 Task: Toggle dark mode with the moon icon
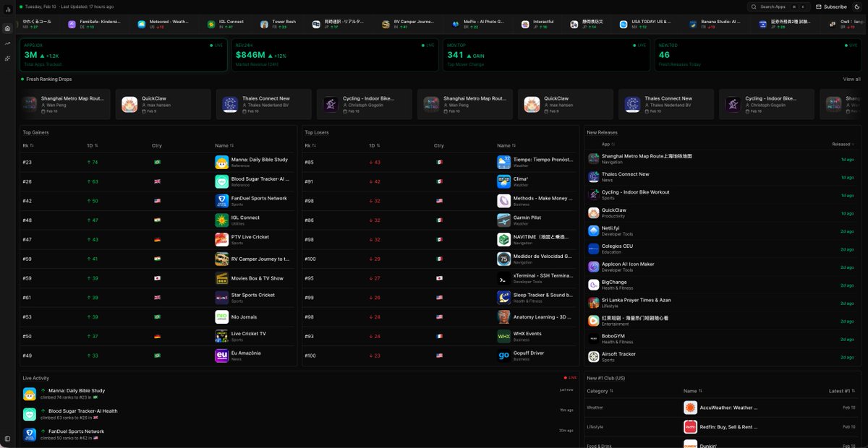[x=856, y=7]
